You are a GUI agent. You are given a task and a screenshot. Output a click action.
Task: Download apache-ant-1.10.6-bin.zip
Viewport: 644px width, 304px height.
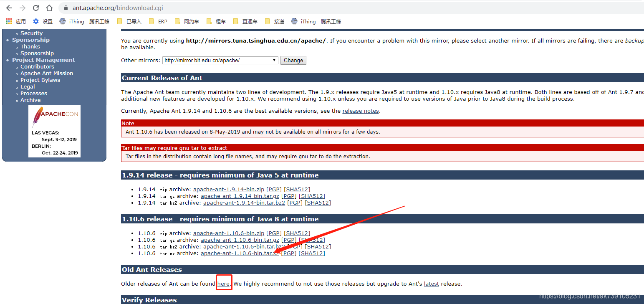click(229, 233)
